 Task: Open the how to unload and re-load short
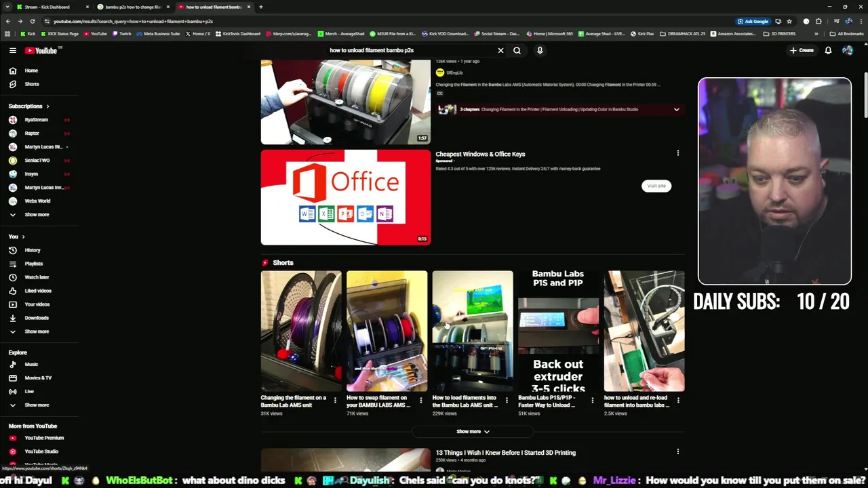point(644,331)
